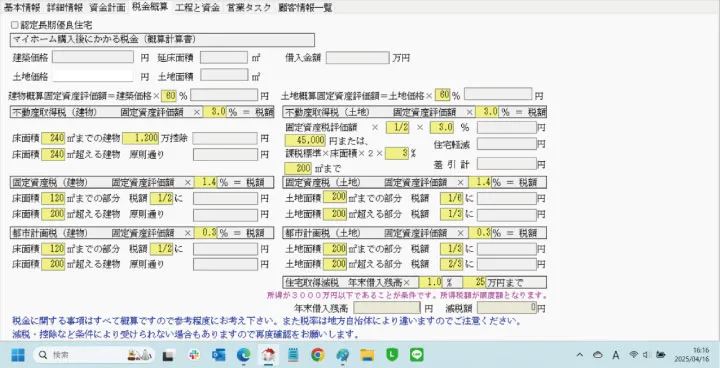Screen dimensions: 720x368
Task: Open the green LINE app icon
Action: (x=416, y=355)
